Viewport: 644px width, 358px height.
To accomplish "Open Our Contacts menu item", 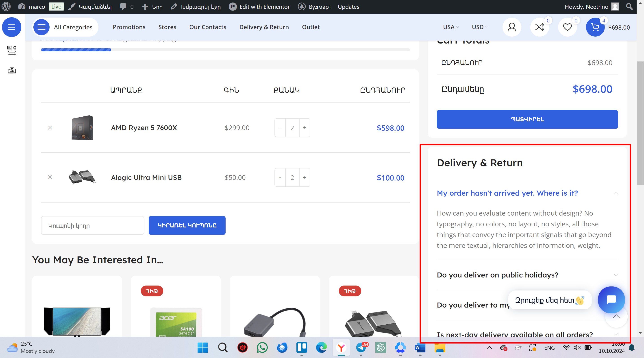I will click(207, 27).
